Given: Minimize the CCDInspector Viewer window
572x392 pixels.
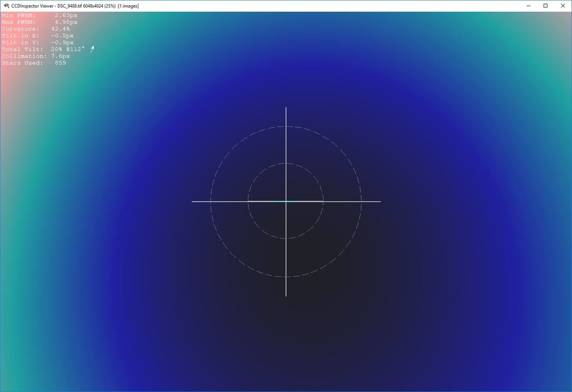Looking at the screenshot, I should pyautogui.click(x=529, y=6).
